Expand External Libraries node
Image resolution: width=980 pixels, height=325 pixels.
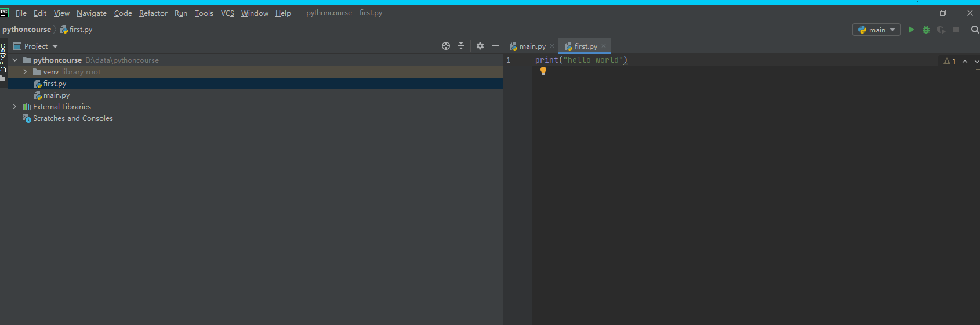[14, 107]
